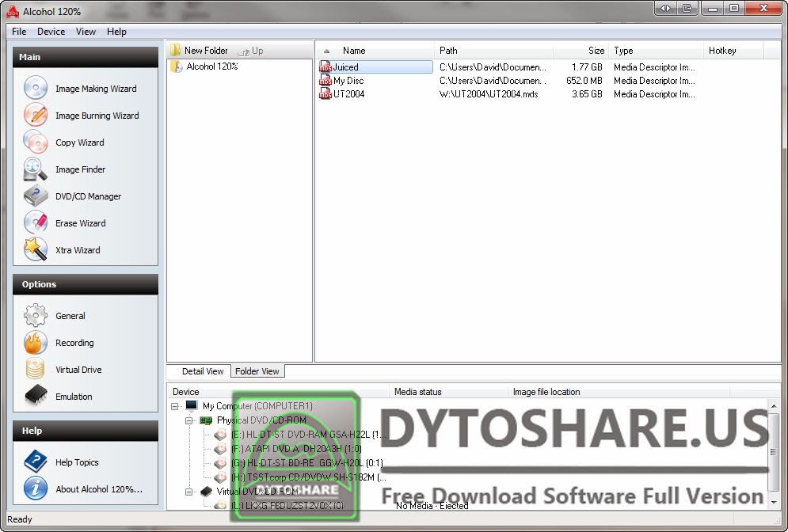Select the Alcohol 120% root folder icon
The width and height of the screenshot is (788, 532).
(x=176, y=66)
